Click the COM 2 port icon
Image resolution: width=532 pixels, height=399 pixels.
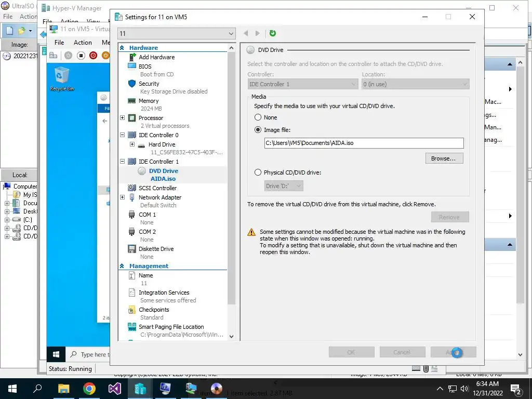point(131,232)
